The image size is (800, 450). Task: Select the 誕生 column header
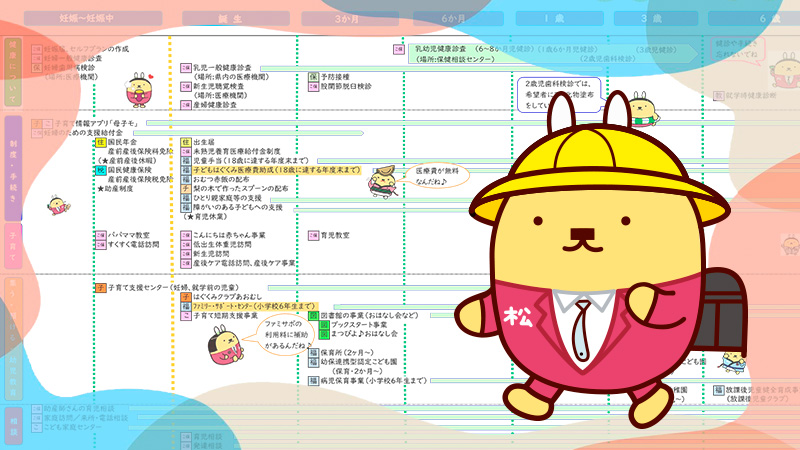coord(236,18)
